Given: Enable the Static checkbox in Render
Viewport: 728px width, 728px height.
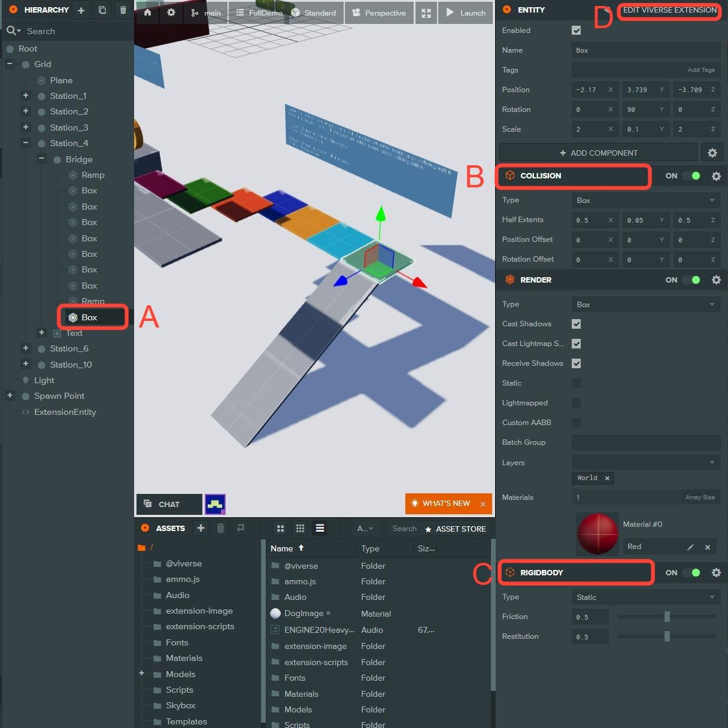Looking at the screenshot, I should (576, 383).
